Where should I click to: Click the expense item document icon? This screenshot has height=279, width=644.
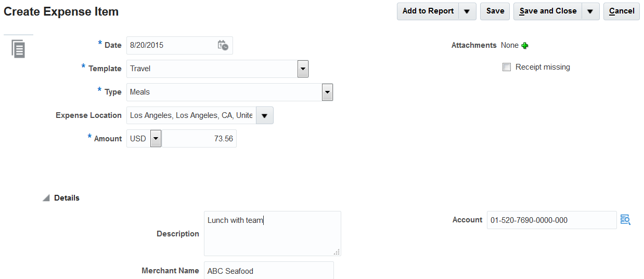[x=19, y=49]
